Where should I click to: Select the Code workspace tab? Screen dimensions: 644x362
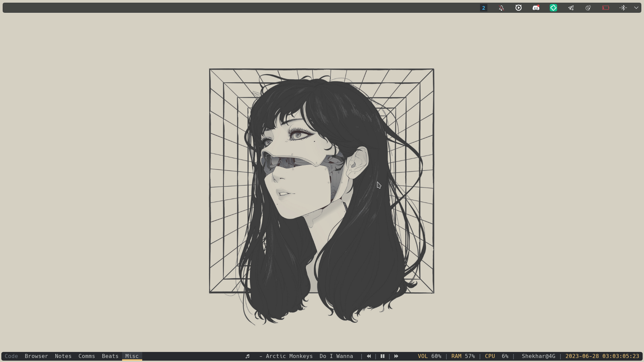coord(11,356)
